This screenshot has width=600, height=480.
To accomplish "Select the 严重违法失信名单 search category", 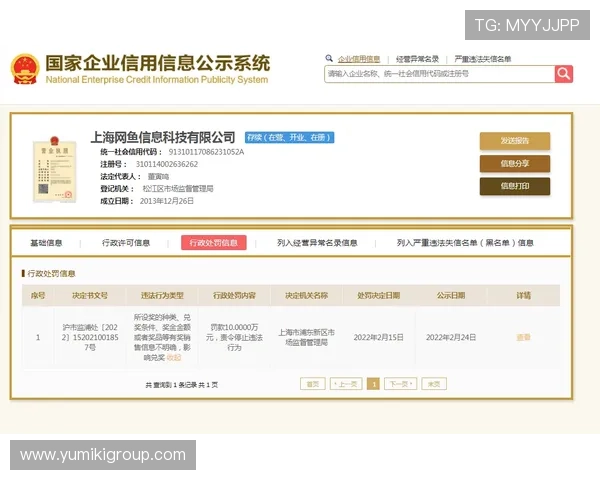I will click(x=483, y=59).
